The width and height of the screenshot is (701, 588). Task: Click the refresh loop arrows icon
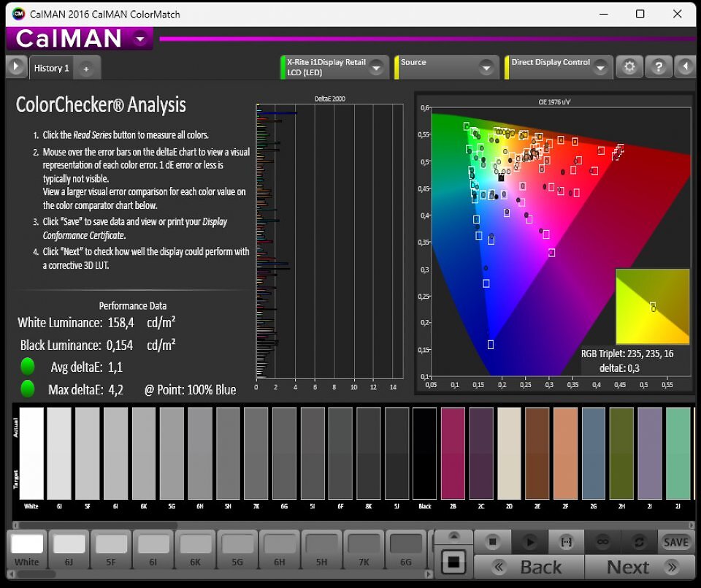(639, 542)
